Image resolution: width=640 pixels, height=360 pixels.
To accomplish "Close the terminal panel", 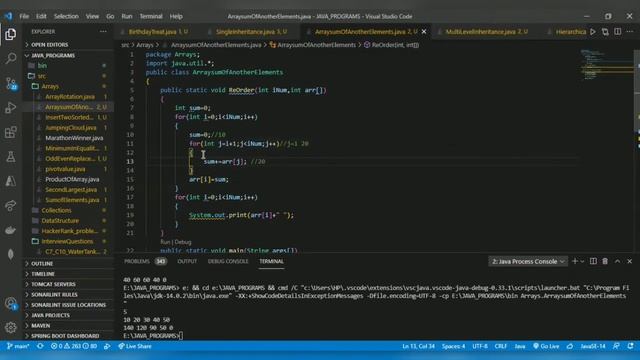I will coord(629,261).
